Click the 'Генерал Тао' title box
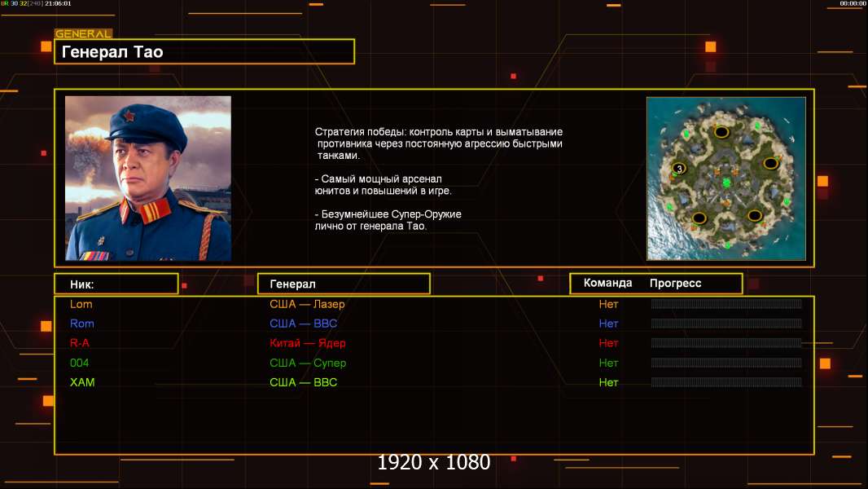Viewport: 868px width, 489px height. 204,51
